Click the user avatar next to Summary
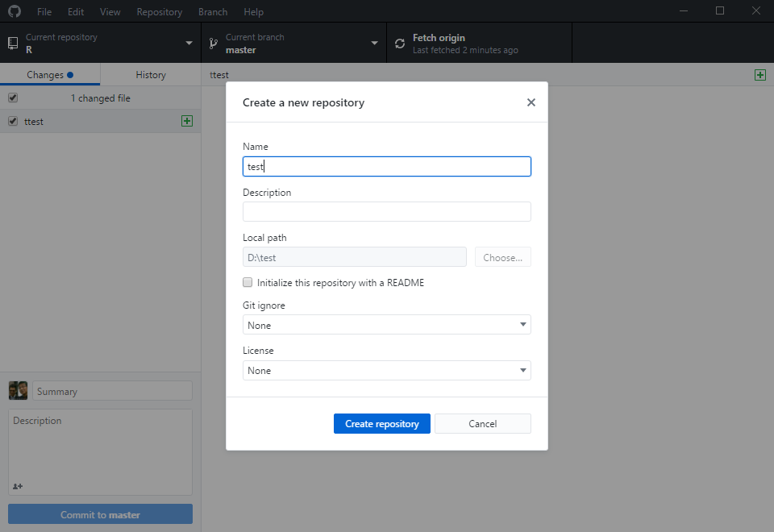 tap(18, 391)
